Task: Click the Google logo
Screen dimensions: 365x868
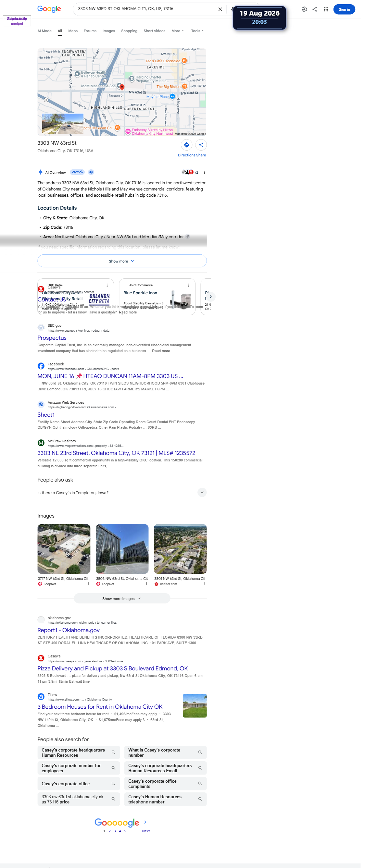Action: pyautogui.click(x=49, y=9)
